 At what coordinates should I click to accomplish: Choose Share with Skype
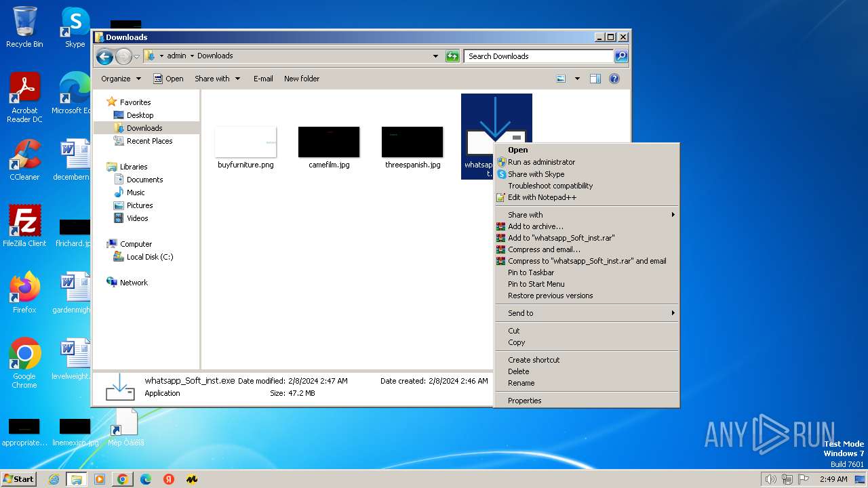587,174
